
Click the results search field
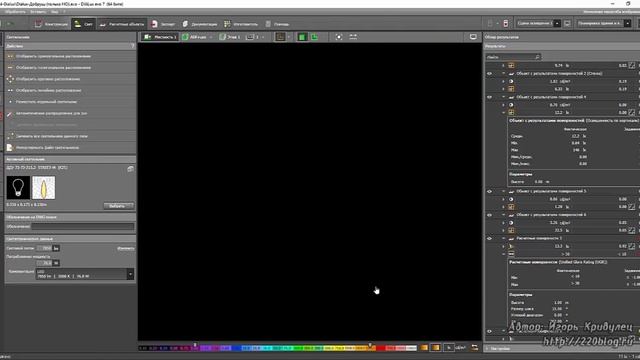pos(513,57)
